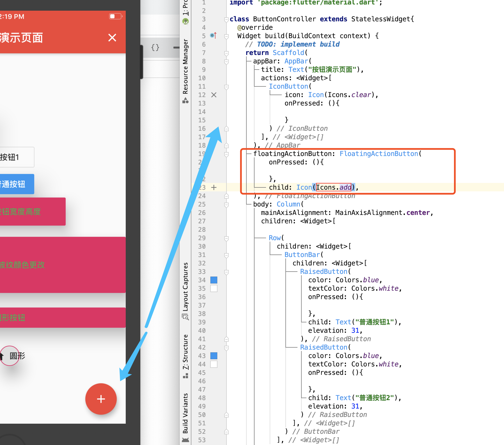Tap the white 按钮1 button in the emulator
504x445 pixels.
click(17, 157)
